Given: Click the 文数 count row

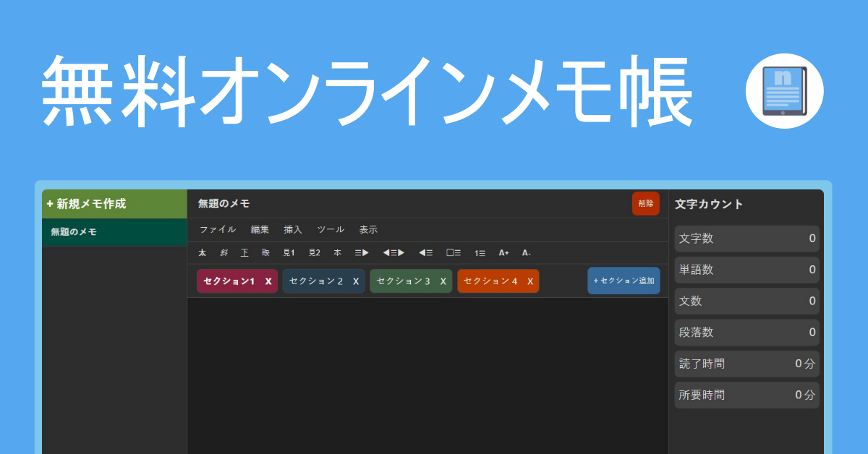Looking at the screenshot, I should pos(747,301).
